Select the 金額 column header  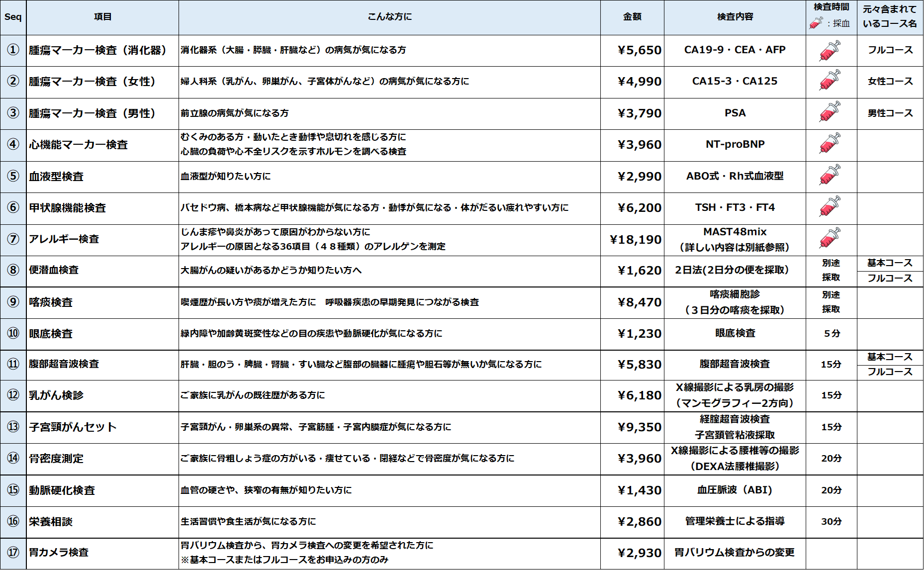pyautogui.click(x=632, y=17)
